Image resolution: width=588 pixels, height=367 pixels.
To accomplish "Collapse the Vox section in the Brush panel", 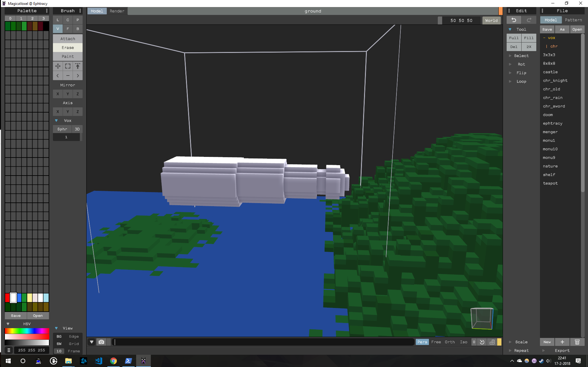I will [56, 120].
